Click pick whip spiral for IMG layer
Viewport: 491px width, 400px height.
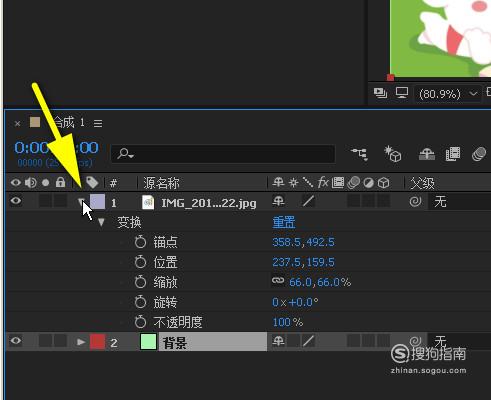pyautogui.click(x=415, y=201)
